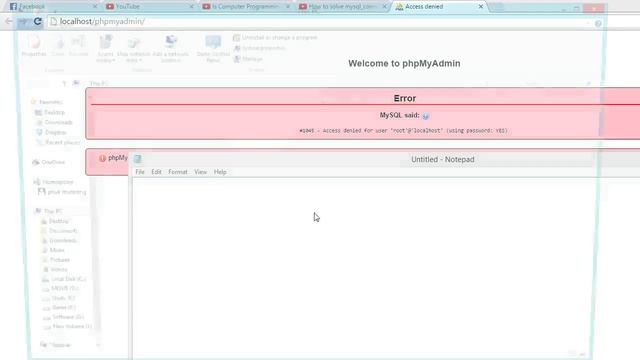Select Pictures under This PC

tap(56, 260)
